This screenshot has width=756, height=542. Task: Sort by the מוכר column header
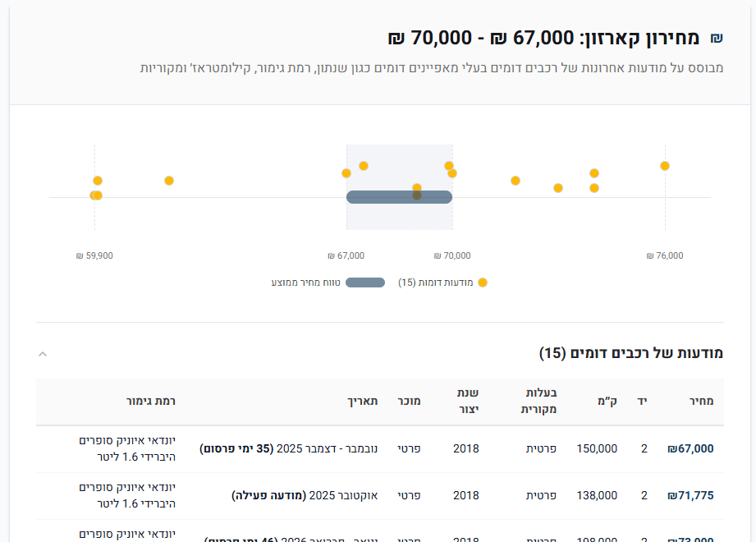pos(409,401)
